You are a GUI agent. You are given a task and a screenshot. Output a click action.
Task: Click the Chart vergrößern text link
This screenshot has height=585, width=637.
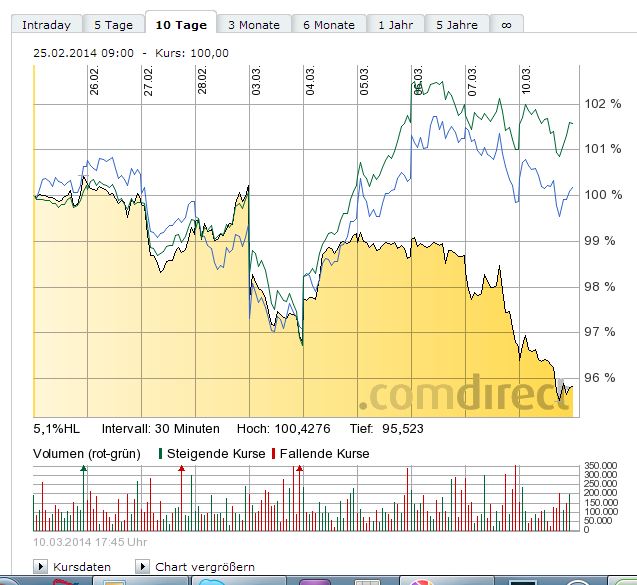click(x=205, y=567)
